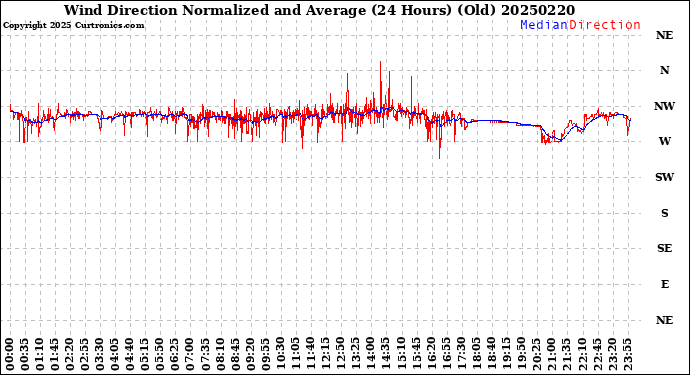The image size is (690, 375).
Task: Click the 20:25 time axis label
Action: click(x=536, y=355)
